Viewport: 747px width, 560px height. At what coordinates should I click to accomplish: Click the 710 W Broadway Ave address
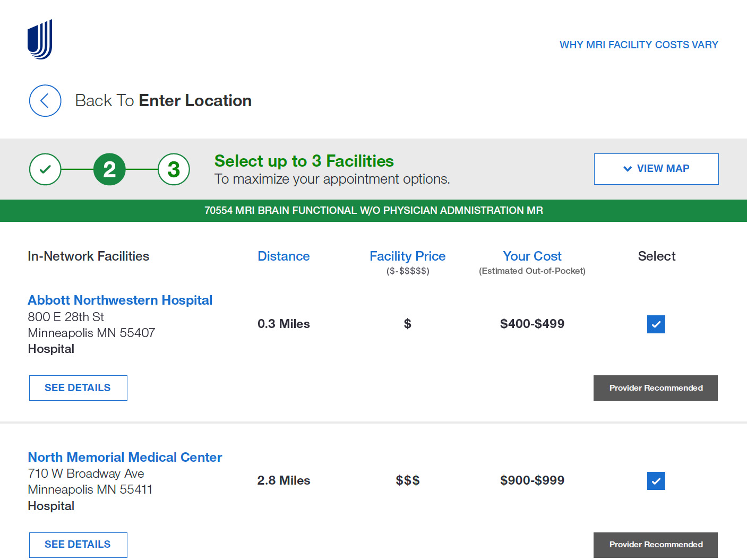tap(86, 473)
